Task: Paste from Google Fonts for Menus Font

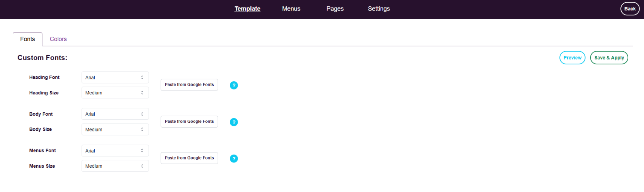Action: point(189,158)
